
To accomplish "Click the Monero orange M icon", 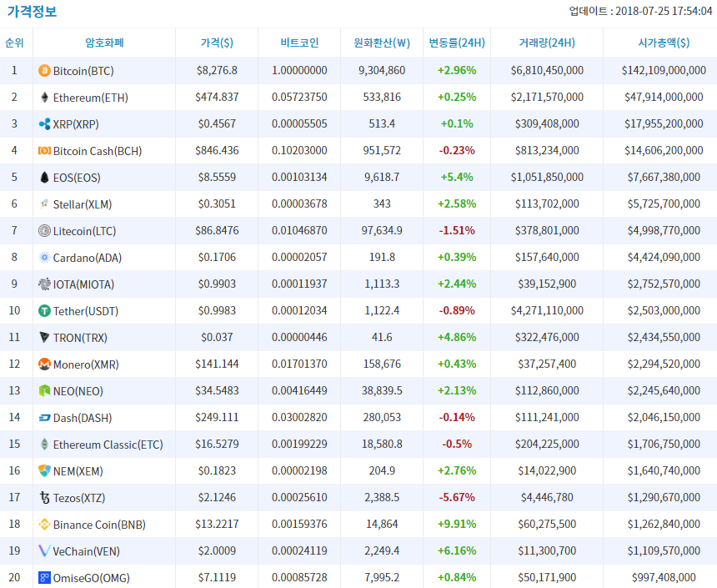I will [44, 364].
